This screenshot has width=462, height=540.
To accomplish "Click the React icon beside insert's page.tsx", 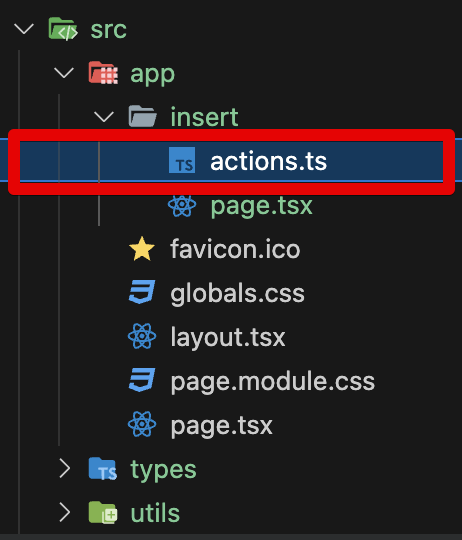I will (182, 205).
